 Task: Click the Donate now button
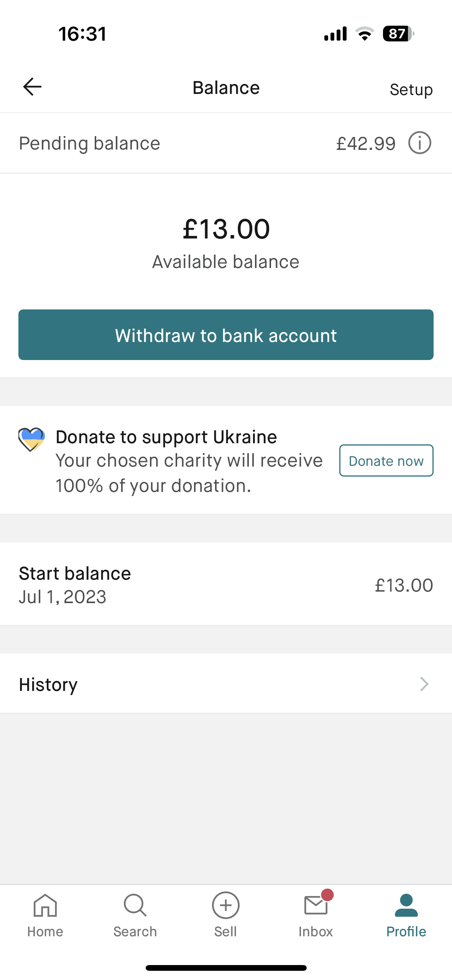click(x=386, y=460)
